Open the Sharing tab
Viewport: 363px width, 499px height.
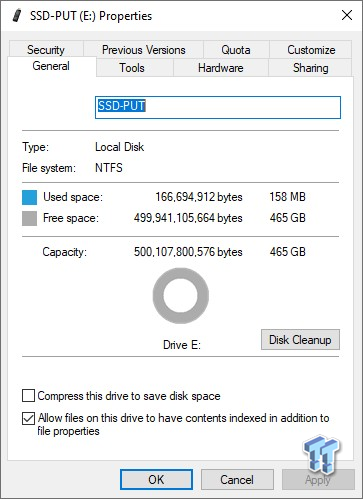[x=310, y=68]
